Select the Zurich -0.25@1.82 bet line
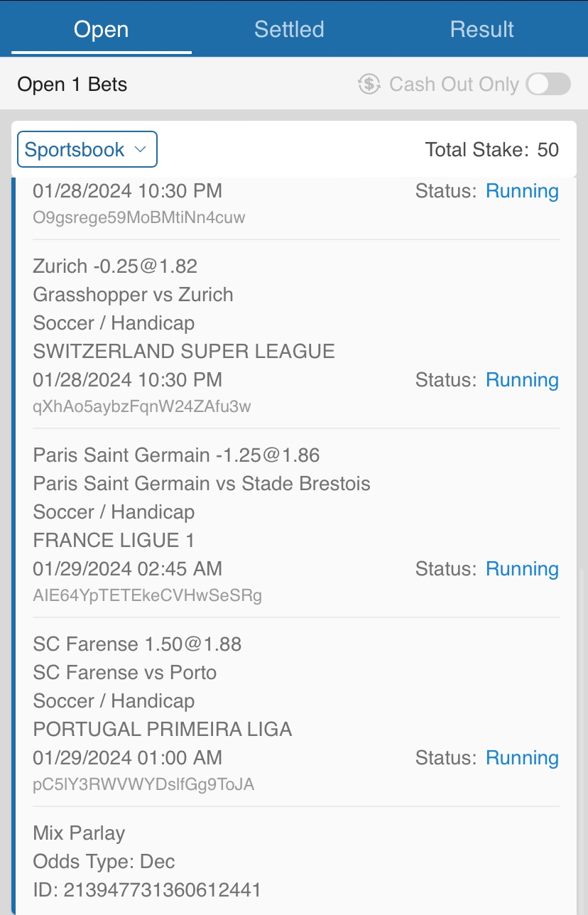 115,266
